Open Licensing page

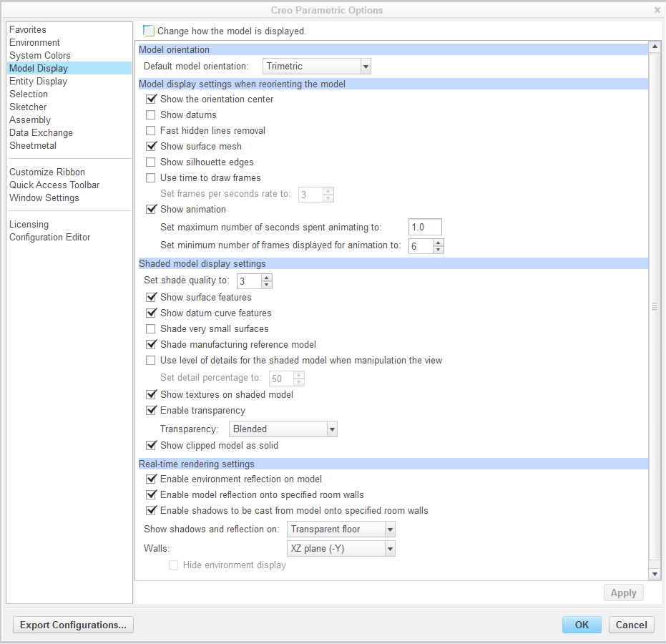pos(29,224)
